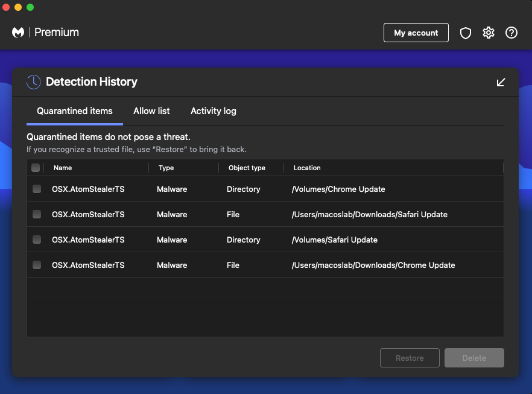The width and height of the screenshot is (532, 394).
Task: Open the My account button
Action: click(x=416, y=33)
